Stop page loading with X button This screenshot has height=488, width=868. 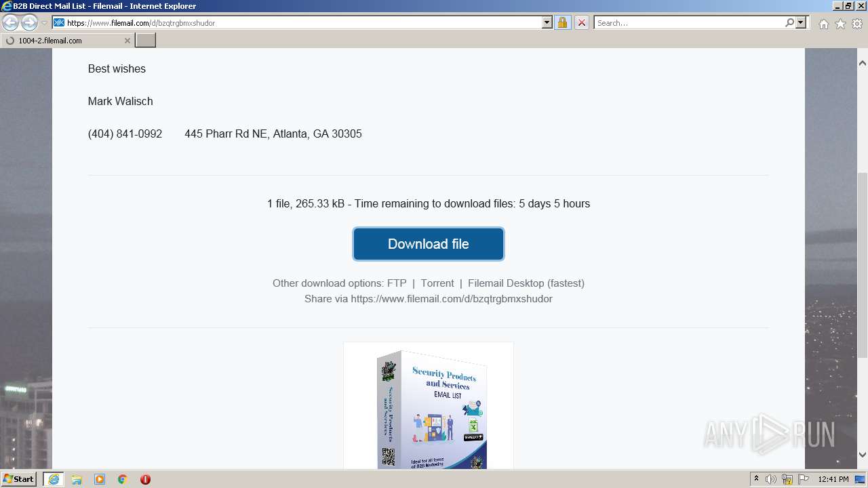click(x=581, y=22)
